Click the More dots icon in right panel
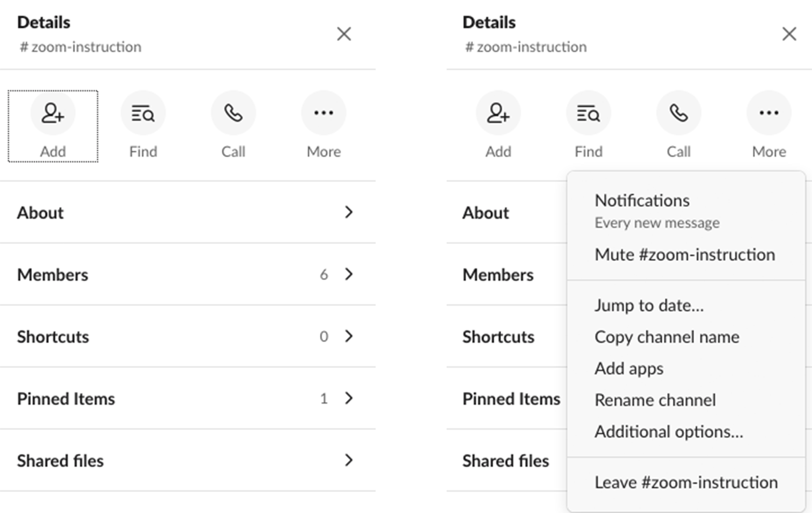 coord(769,113)
